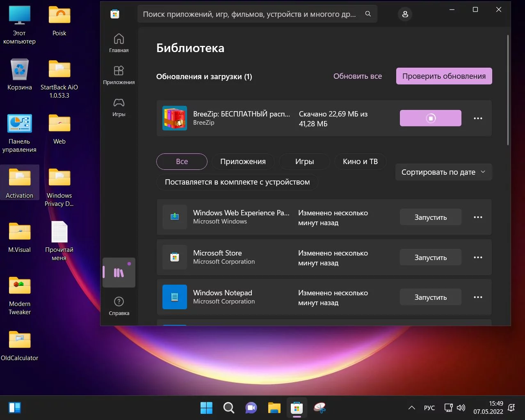Click the 'Обновить все' link

pyautogui.click(x=357, y=76)
